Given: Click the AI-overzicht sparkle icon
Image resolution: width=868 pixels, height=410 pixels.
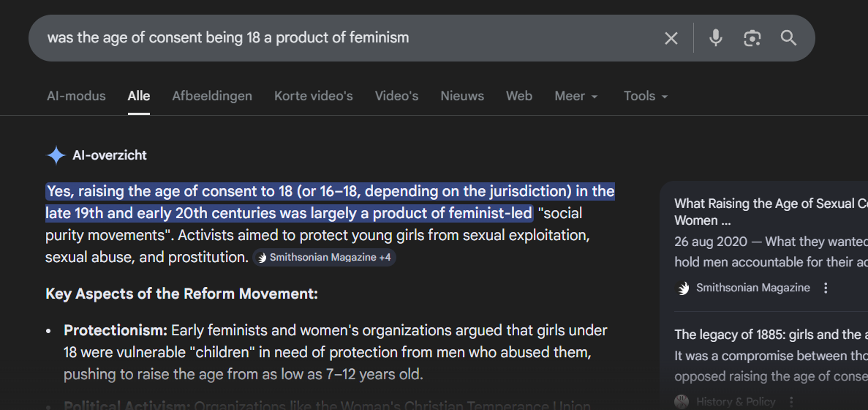Looking at the screenshot, I should (x=56, y=155).
